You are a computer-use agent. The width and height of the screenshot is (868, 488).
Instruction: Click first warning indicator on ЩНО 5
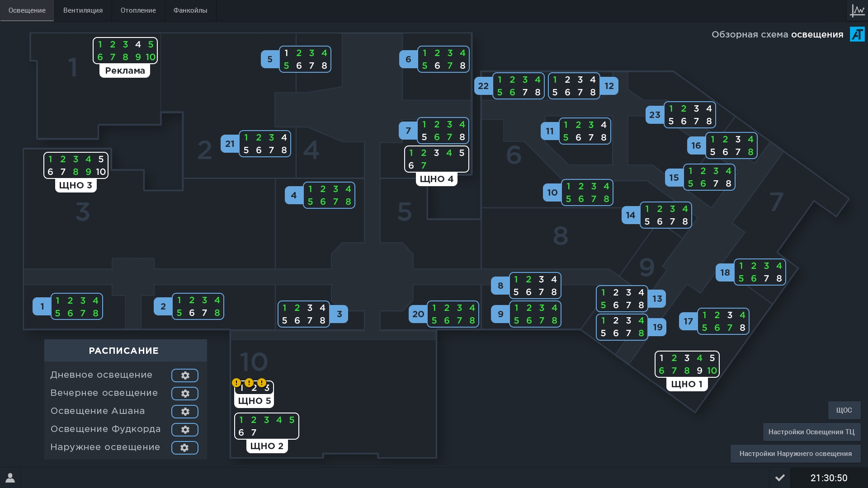click(236, 383)
